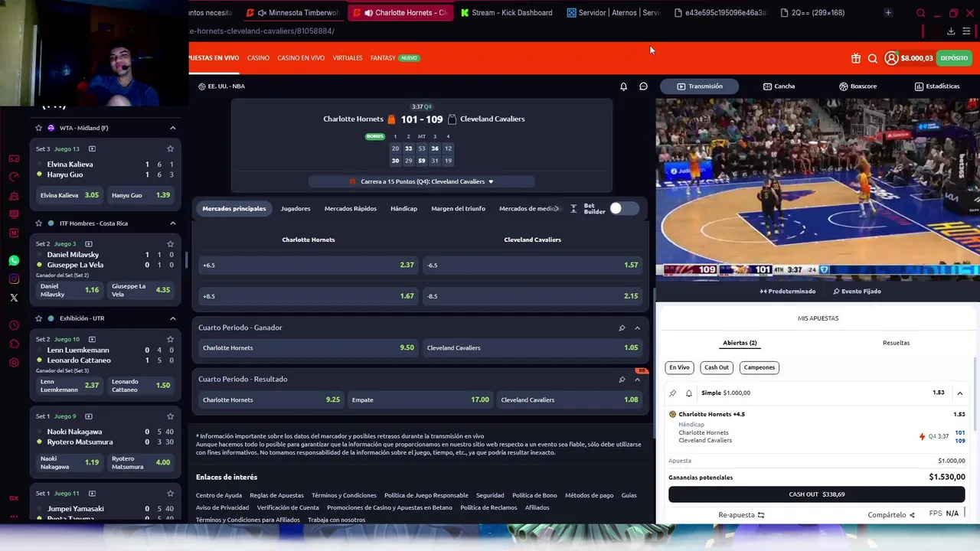Select Charlotte Hornets +6.5 at 2.37
Image resolution: width=980 pixels, height=551 pixels.
pyautogui.click(x=308, y=265)
